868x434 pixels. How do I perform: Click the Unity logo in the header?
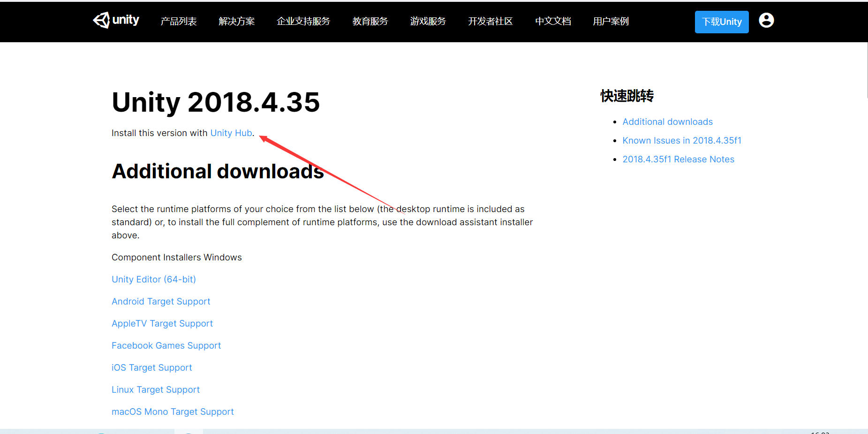116,20
